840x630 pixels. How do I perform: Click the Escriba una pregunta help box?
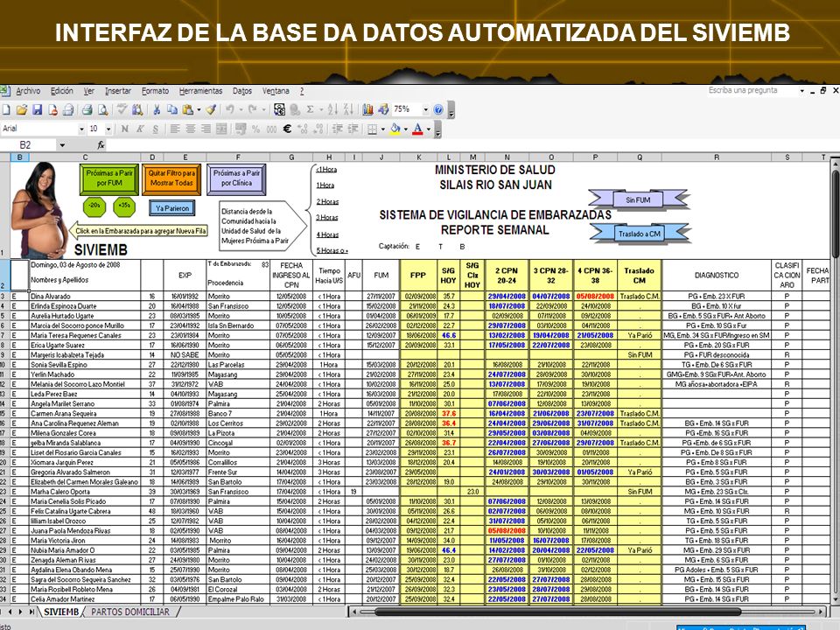752,90
